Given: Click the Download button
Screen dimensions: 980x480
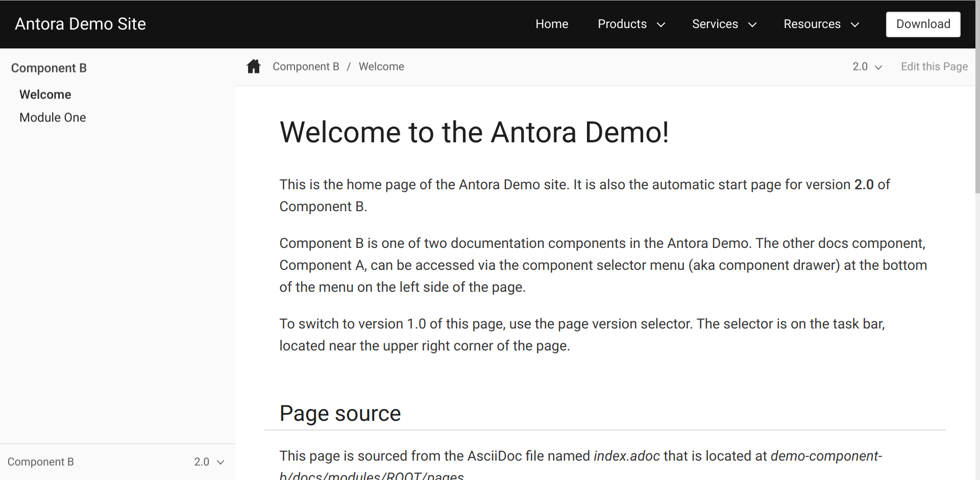Looking at the screenshot, I should tap(923, 24).
